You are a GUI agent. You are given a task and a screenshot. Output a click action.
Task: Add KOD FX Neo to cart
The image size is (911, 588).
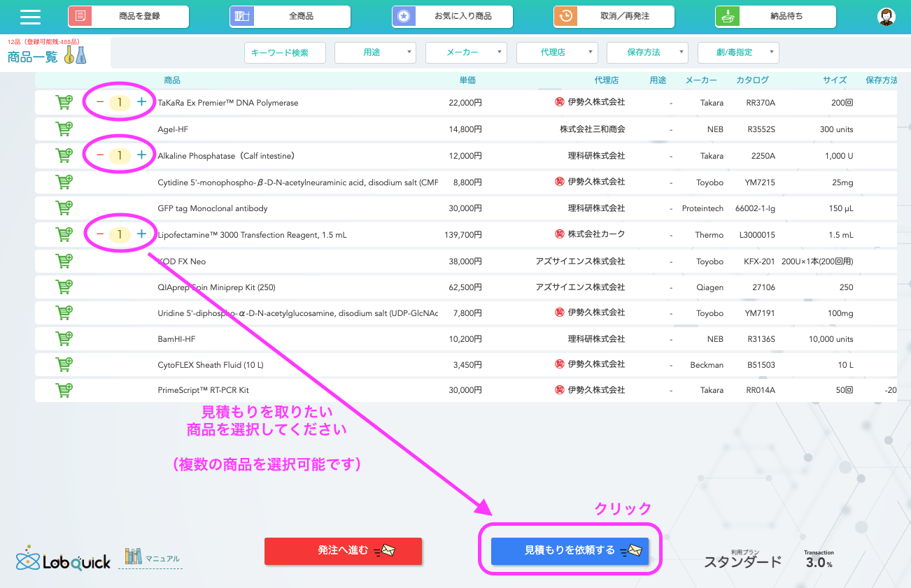64,261
